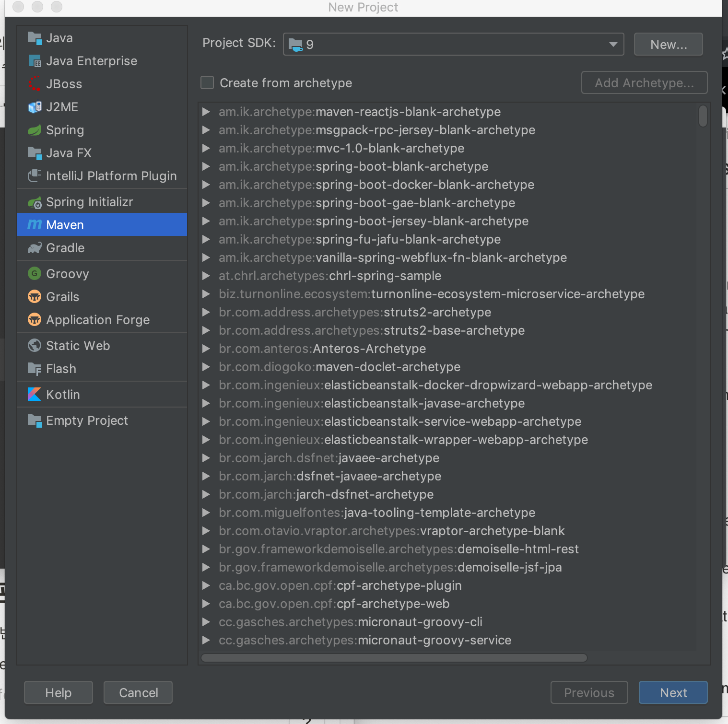Expand spring-boot-docker-blank-archetype node
The height and width of the screenshot is (724, 728).
tap(206, 185)
